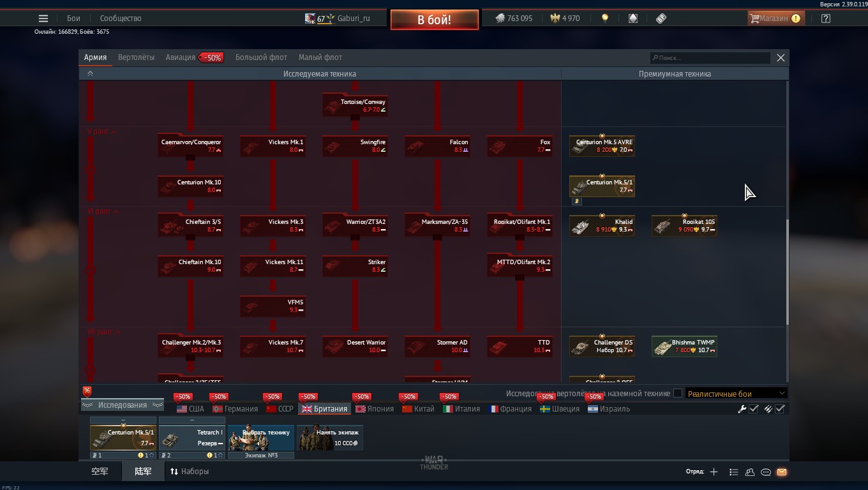Toggle the ammo auto-refill checkbox
868x490 pixels.
pos(780,409)
